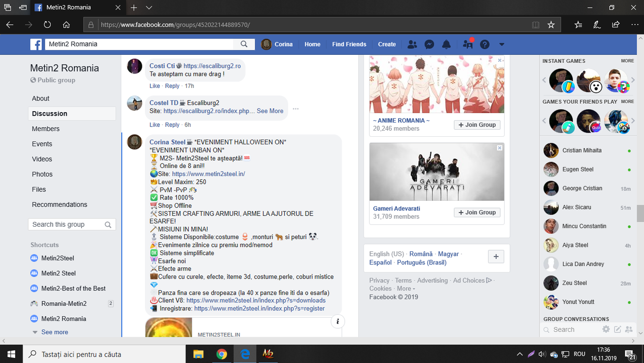
Task: Click the chat Search field
Action: (571, 329)
